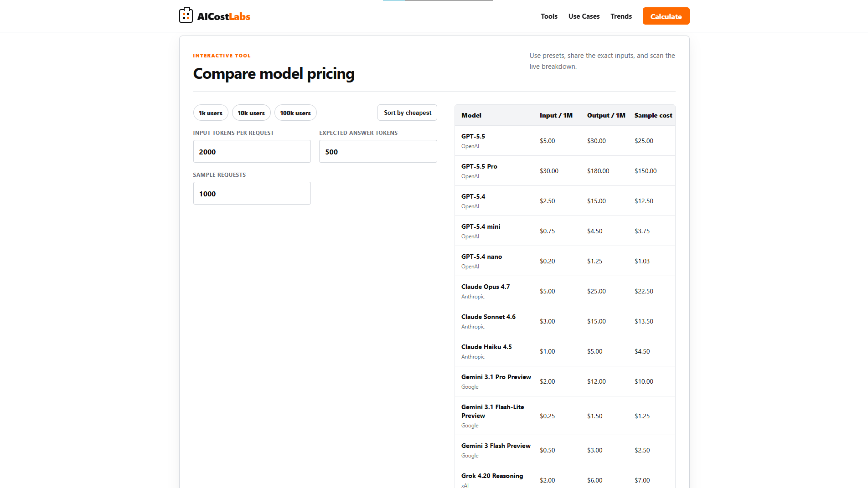The width and height of the screenshot is (868, 488).
Task: Select Gemini 3.1 Flash-Lite Preview name
Action: coord(493,411)
